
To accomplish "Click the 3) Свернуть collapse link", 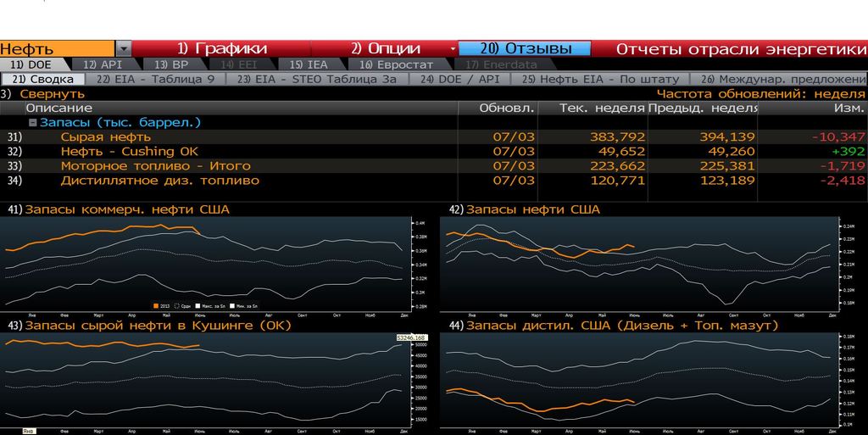I will click(42, 93).
